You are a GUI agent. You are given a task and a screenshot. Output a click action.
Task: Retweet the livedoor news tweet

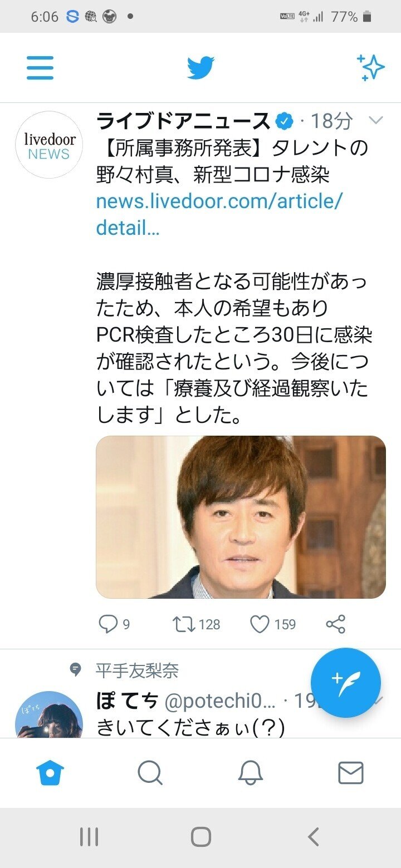point(196,624)
